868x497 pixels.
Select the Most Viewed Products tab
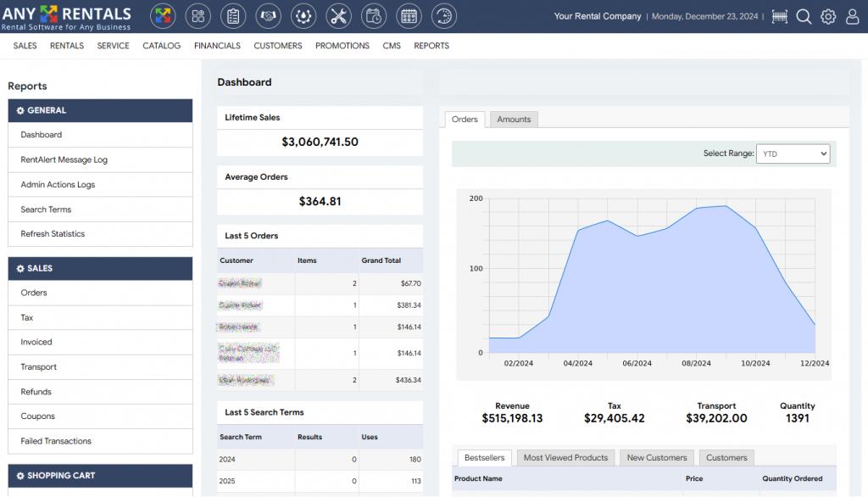point(565,458)
